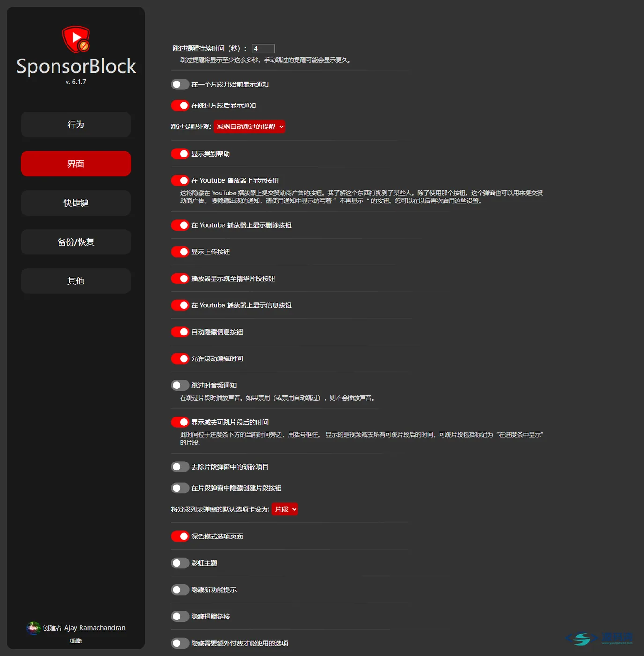Switch to the 快捷键 tab
This screenshot has height=656, width=644.
pyautogui.click(x=76, y=203)
